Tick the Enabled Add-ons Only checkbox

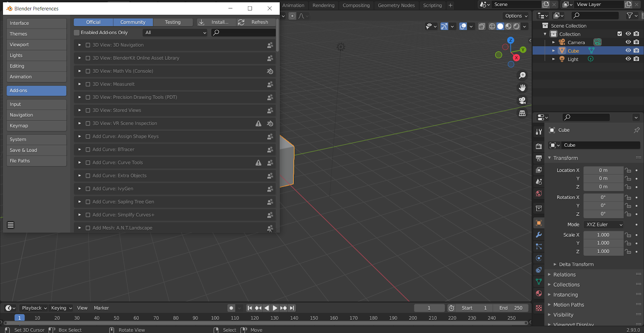click(77, 33)
